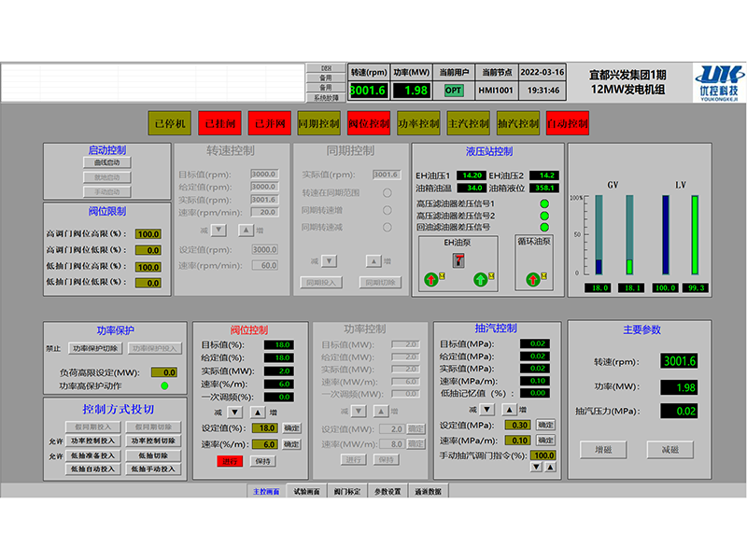Click 同期控制 减 down arrow
The width and height of the screenshot is (747, 560).
point(330,261)
